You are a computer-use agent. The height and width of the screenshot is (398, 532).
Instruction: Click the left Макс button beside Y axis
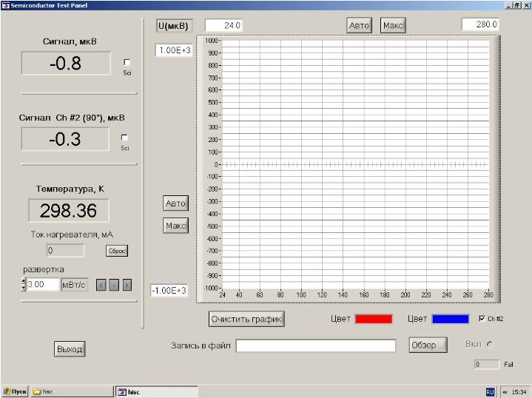pyautogui.click(x=175, y=226)
